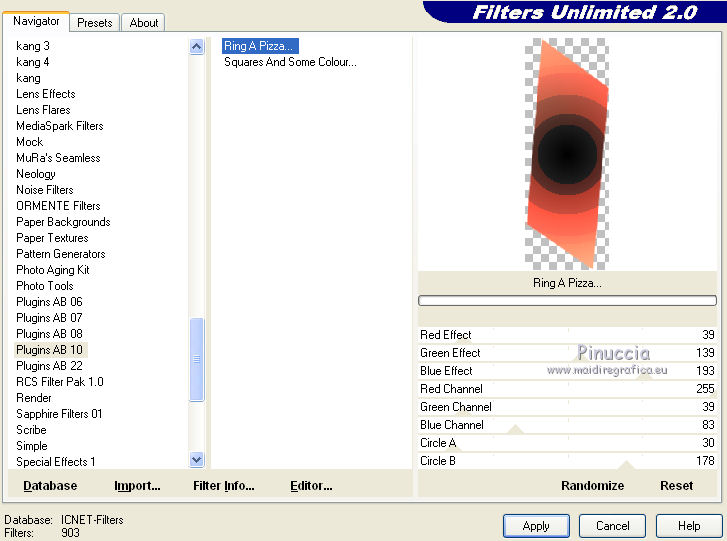The image size is (727, 541).
Task: Select the Lens Effects category
Action: click(x=45, y=94)
